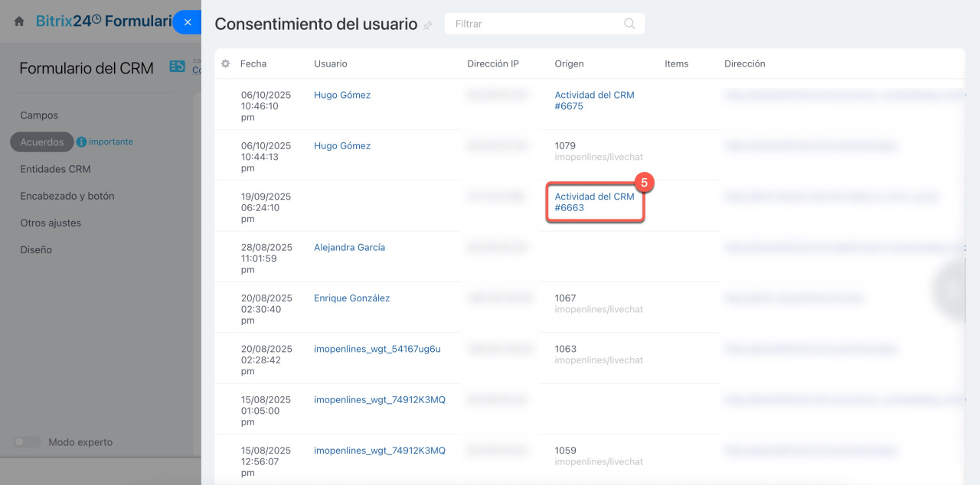This screenshot has width=980, height=485.
Task: Click the CRM form icon beside the title
Action: tap(177, 67)
